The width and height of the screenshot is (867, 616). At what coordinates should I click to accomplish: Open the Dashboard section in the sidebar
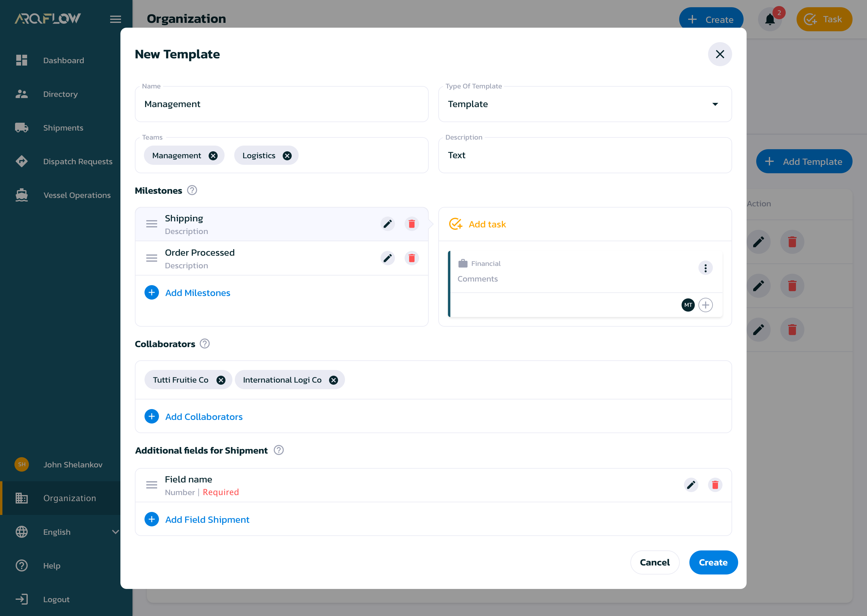pyautogui.click(x=64, y=60)
